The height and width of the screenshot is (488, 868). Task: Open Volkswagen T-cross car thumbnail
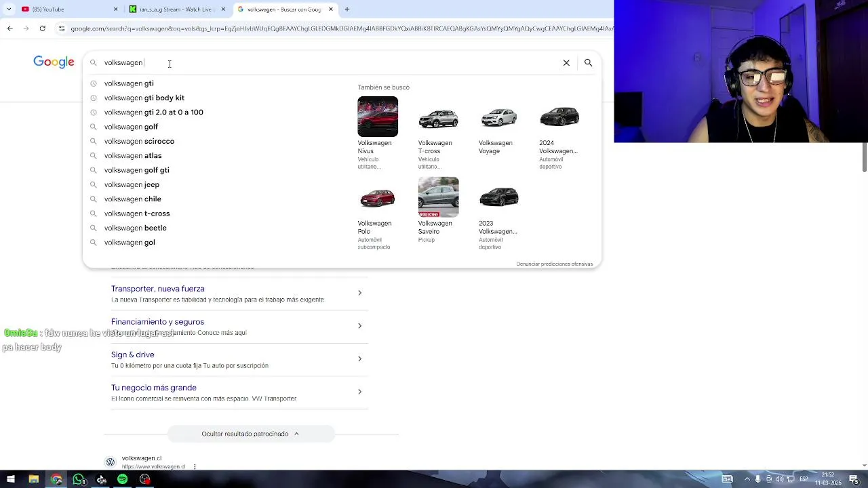[438, 117]
